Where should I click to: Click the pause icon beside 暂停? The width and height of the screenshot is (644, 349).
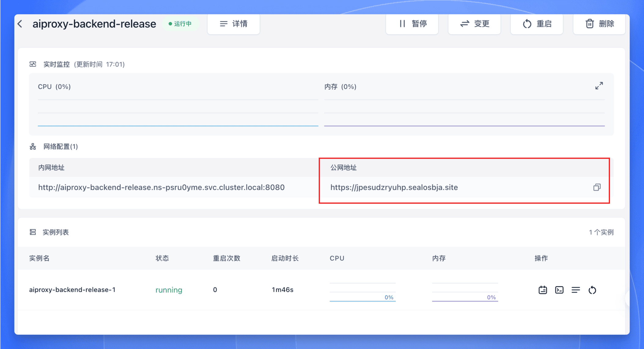click(402, 24)
